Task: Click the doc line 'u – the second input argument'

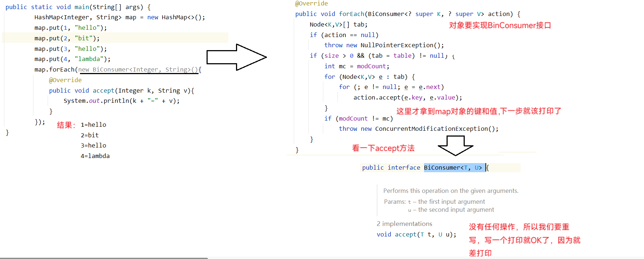Action: point(451,210)
